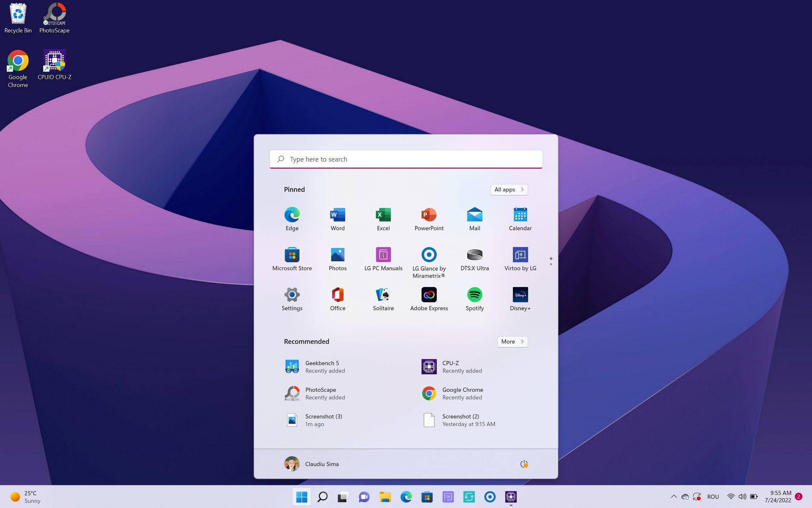
Task: Open LG Glance by Mirametrix
Action: (x=429, y=263)
